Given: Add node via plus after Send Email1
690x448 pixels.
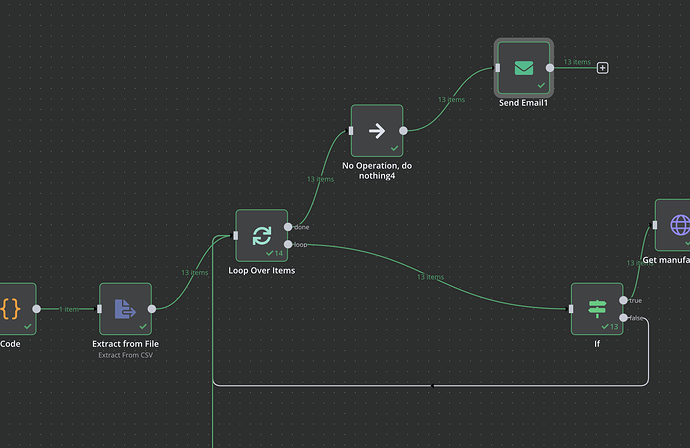Looking at the screenshot, I should click(x=602, y=68).
